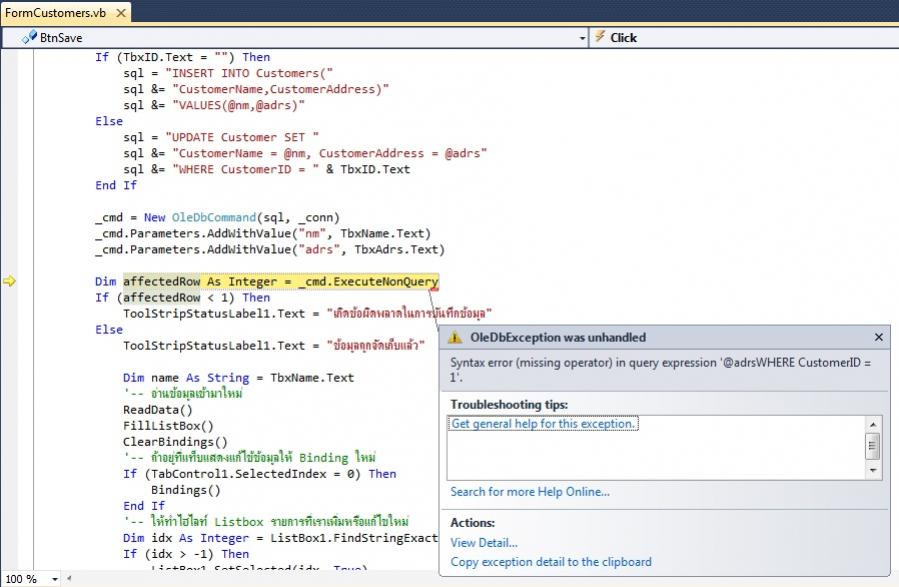Click ListBox1.FindStringExact in Dim idx line
Screen dimensions: 899x587
click(x=354, y=538)
